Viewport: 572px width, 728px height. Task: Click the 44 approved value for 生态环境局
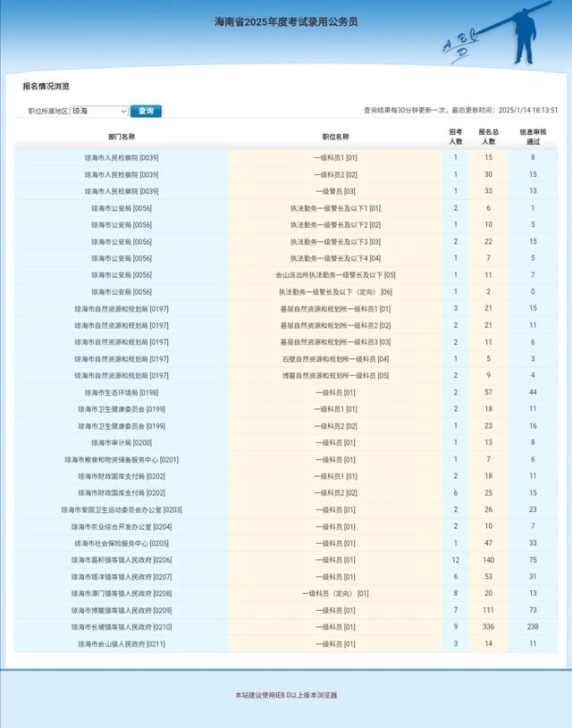[x=533, y=392]
